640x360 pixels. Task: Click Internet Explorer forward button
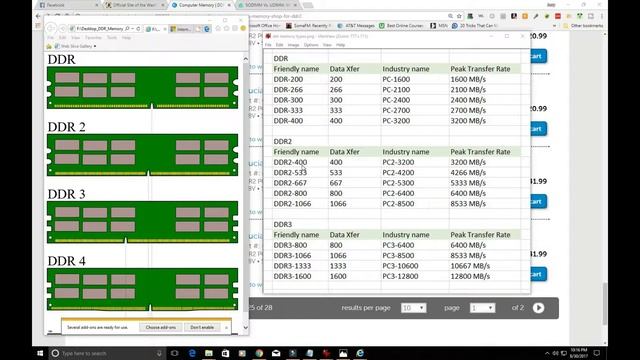pyautogui.click(x=62, y=29)
